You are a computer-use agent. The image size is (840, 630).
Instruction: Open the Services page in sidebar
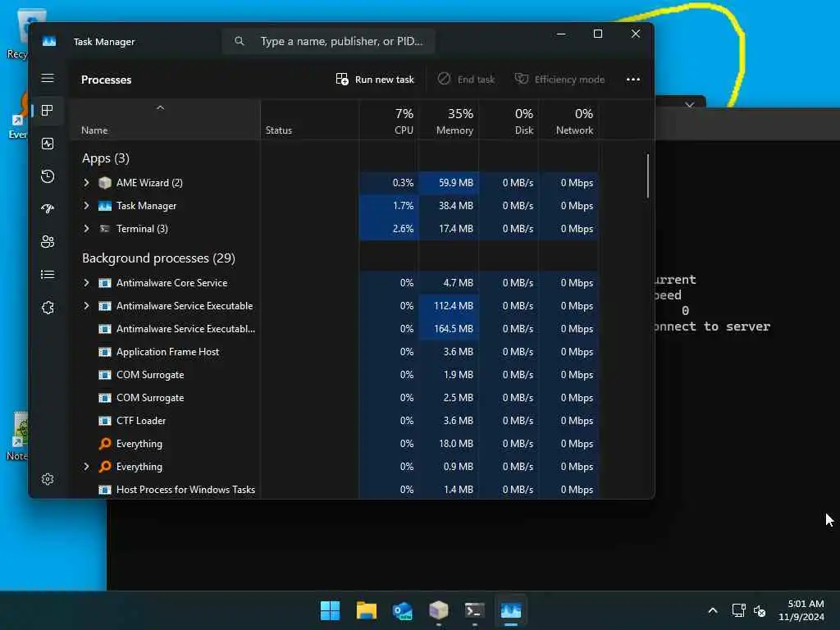pyautogui.click(x=48, y=308)
